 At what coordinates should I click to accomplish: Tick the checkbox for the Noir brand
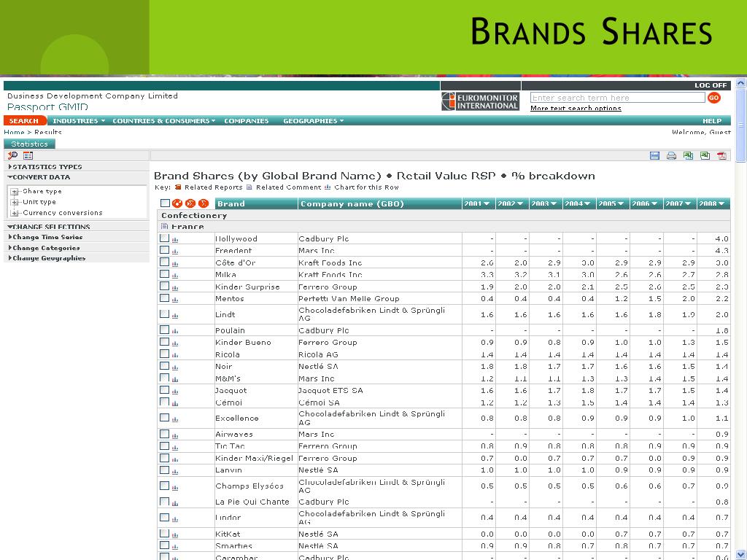[x=164, y=366]
